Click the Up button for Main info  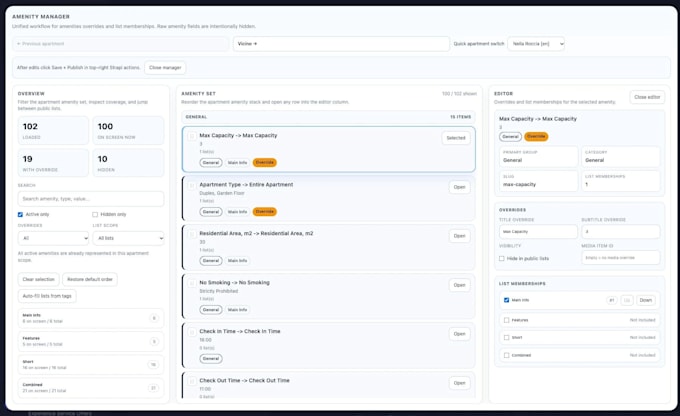(627, 300)
